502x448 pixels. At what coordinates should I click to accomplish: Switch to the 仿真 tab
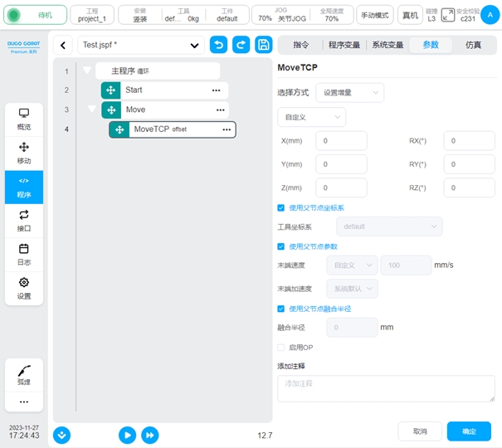point(473,45)
